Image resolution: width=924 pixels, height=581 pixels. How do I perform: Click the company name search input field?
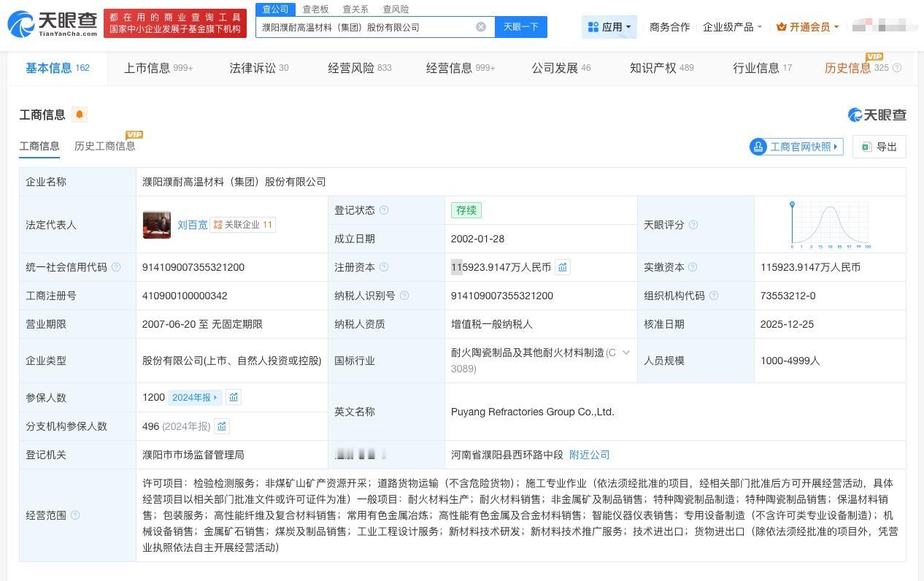(x=365, y=26)
